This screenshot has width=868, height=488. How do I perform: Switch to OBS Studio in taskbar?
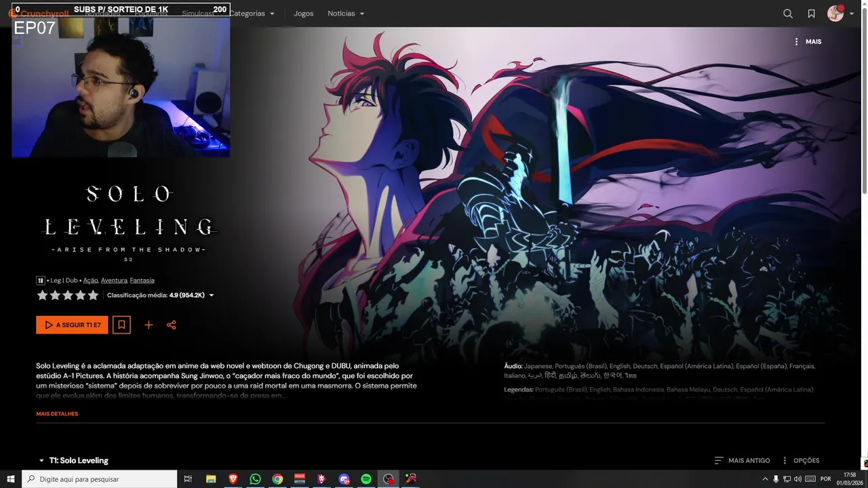pos(388,479)
